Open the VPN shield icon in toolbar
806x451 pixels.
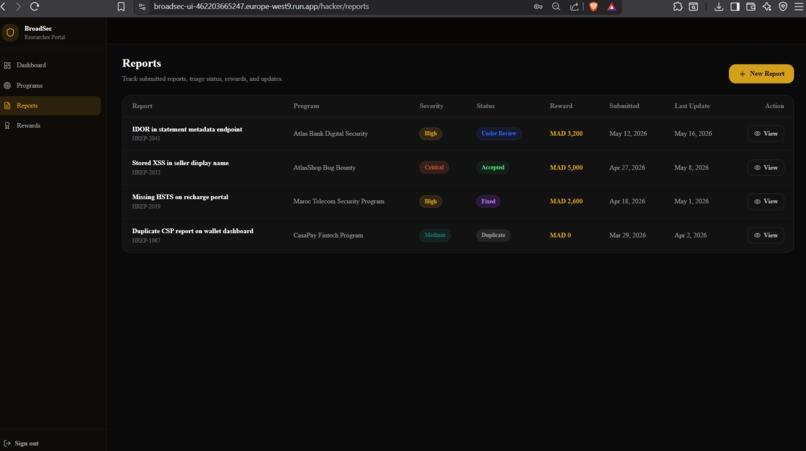coord(783,7)
